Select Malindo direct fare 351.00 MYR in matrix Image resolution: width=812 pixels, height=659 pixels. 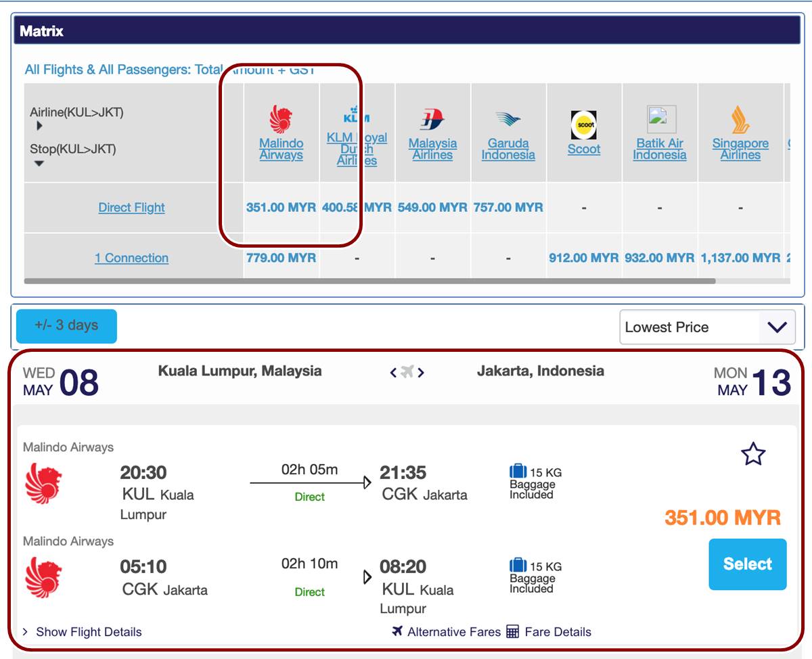point(281,208)
